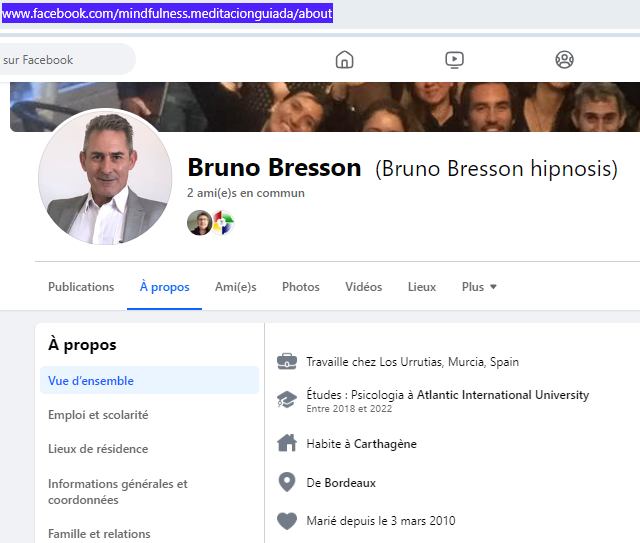Click the browser address bar URL
This screenshot has width=640, height=543.
click(167, 13)
